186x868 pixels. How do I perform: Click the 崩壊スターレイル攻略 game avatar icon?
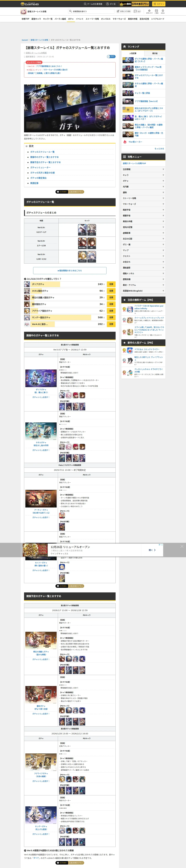23,11
